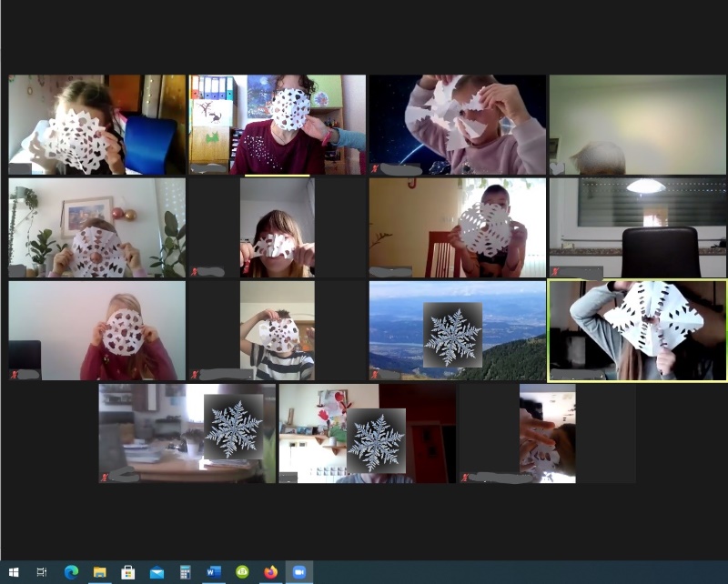728x584 pixels.
Task: Select beige-room tile showing top of head
Action: point(638,125)
